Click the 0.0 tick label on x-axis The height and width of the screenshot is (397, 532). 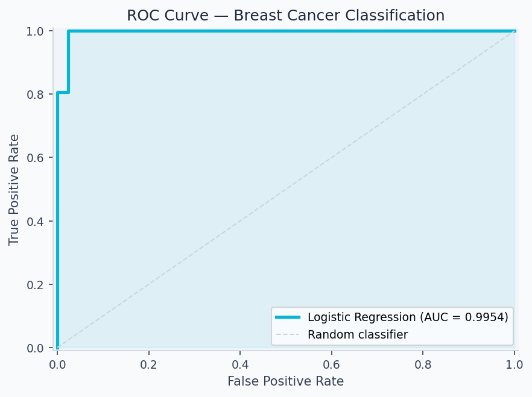pyautogui.click(x=57, y=364)
